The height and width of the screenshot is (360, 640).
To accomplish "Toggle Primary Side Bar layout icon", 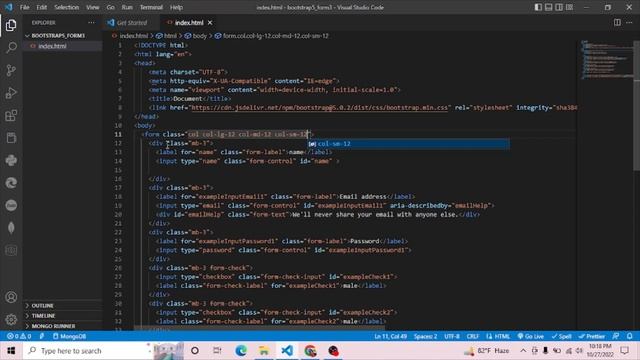I will click(x=538, y=7).
